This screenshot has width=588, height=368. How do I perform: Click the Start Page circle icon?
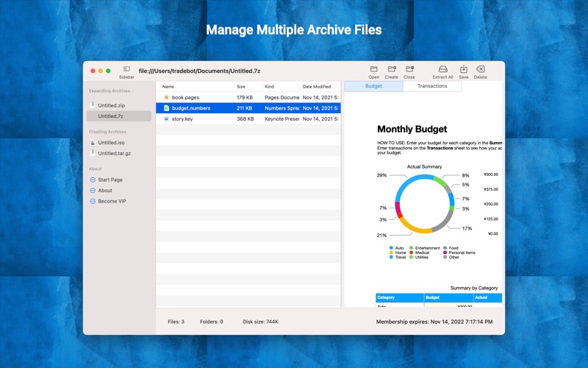93,180
